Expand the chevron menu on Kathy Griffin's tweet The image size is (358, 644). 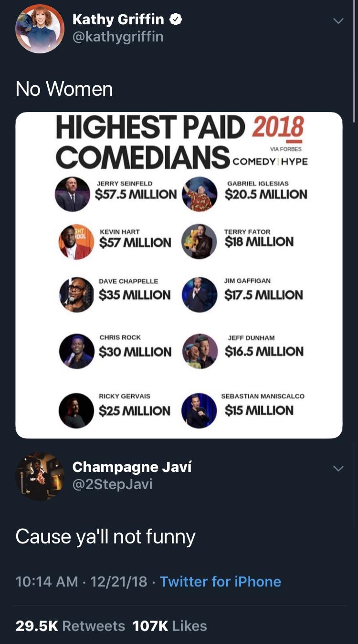338,21
